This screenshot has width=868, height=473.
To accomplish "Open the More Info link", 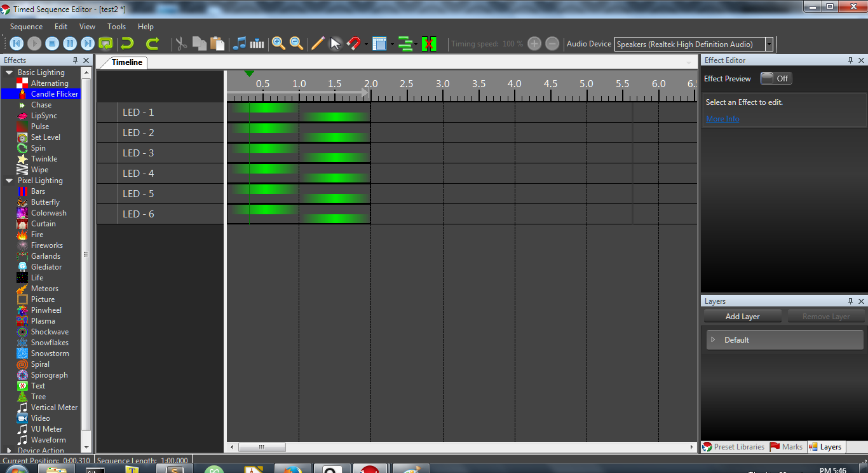I will [722, 119].
